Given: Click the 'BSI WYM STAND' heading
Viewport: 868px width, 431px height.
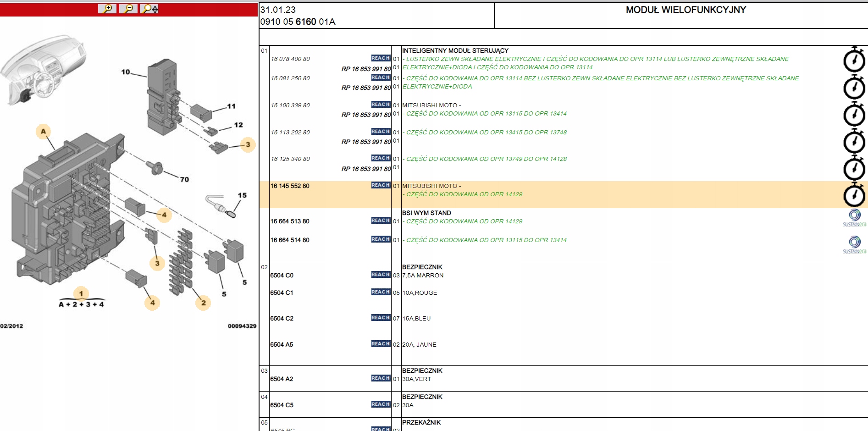Looking at the screenshot, I should tap(426, 213).
